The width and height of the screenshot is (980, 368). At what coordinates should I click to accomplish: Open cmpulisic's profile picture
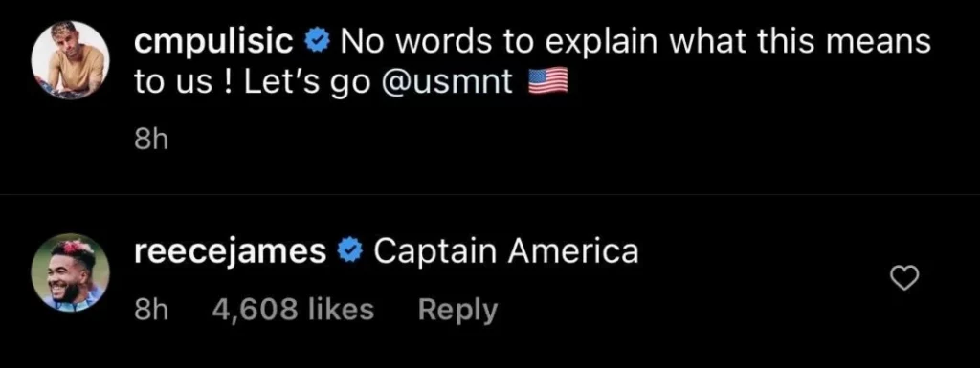click(71, 60)
